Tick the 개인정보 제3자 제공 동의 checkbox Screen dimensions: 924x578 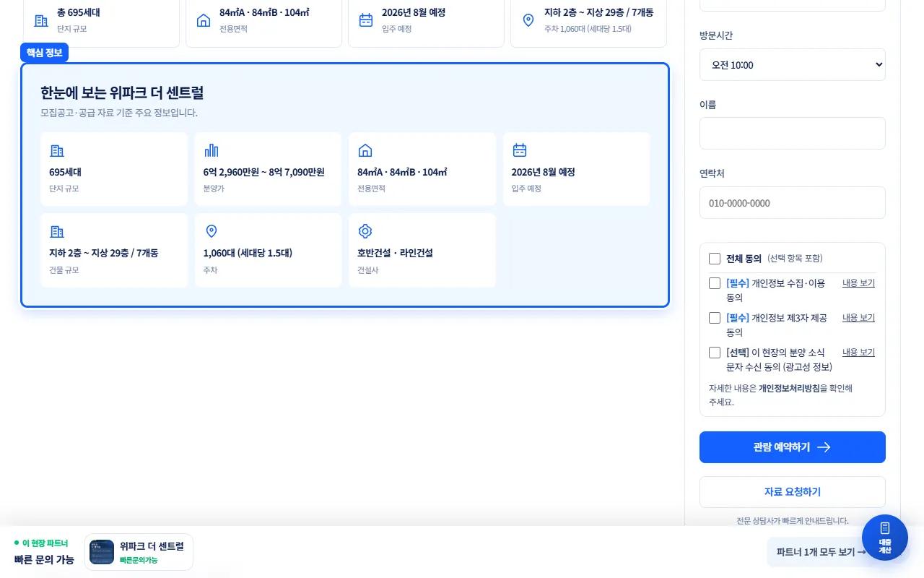pyautogui.click(x=715, y=318)
